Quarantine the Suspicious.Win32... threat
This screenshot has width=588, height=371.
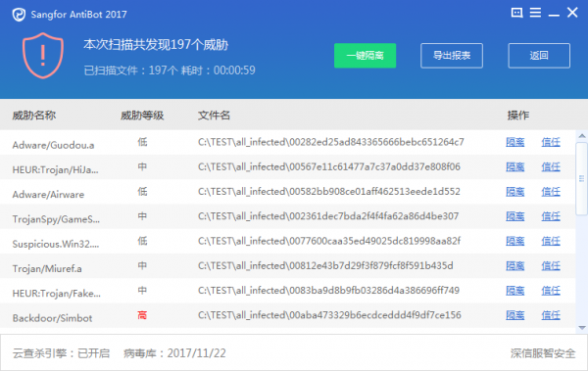pyautogui.click(x=514, y=241)
